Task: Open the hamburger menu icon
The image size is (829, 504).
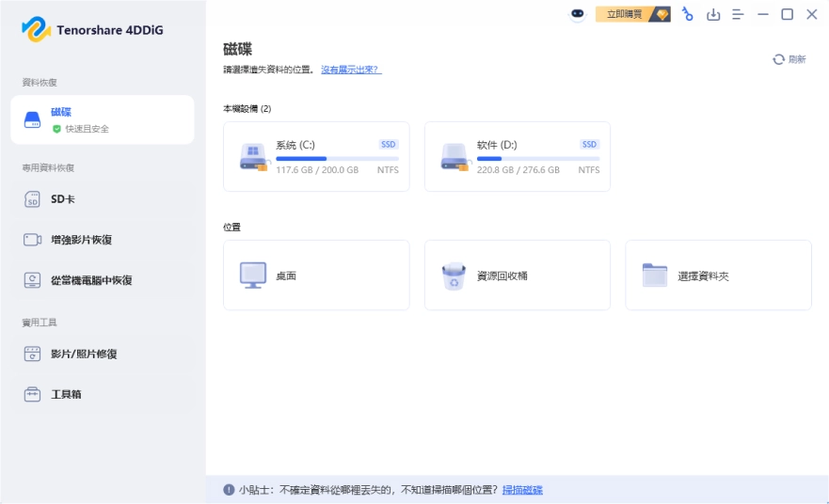Action: point(738,14)
